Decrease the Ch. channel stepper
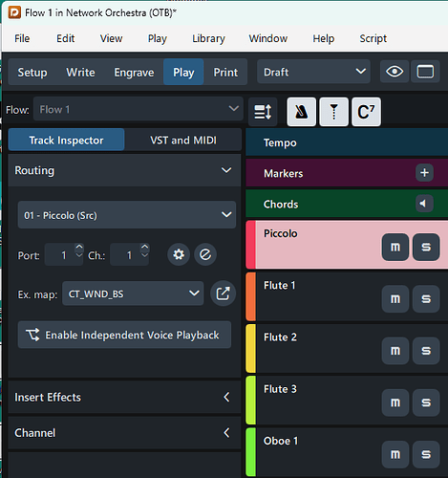448x478 pixels. point(144,256)
